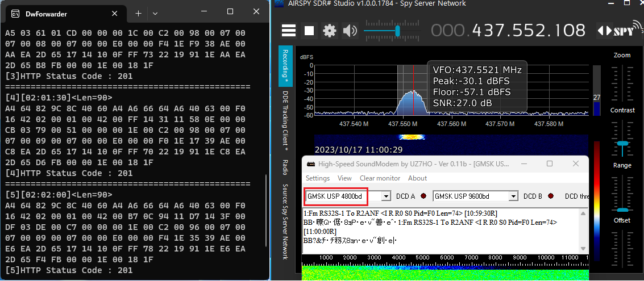
Task: Open GMSK USP 9600bd modem dropdown
Action: tap(513, 196)
